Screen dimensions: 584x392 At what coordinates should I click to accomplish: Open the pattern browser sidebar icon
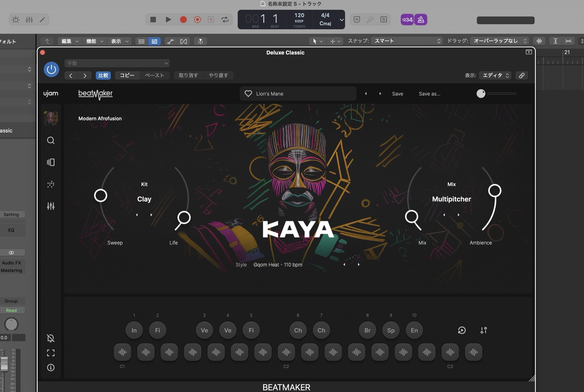pyautogui.click(x=51, y=162)
